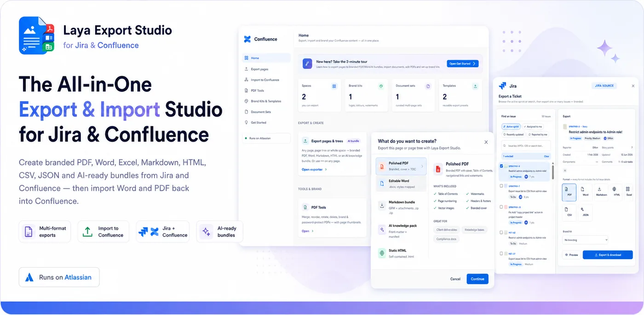Click the Jira + Confluence badge logos
The height and width of the screenshot is (315, 644).
point(149,231)
